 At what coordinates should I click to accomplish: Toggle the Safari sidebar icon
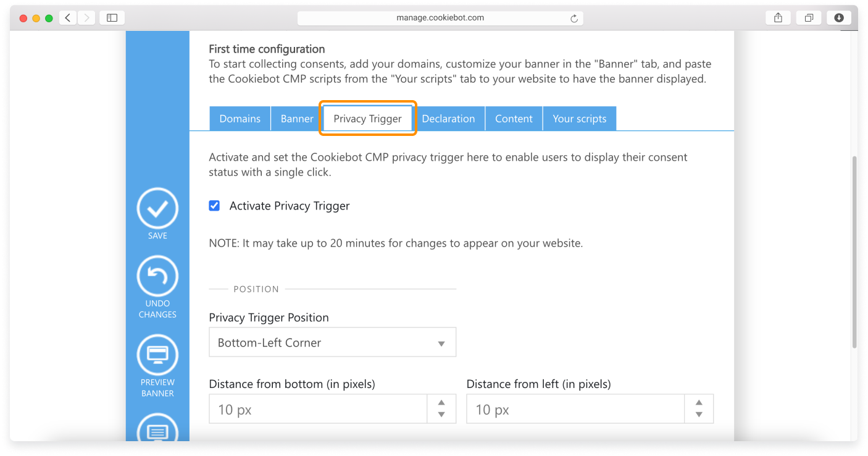[x=112, y=18]
